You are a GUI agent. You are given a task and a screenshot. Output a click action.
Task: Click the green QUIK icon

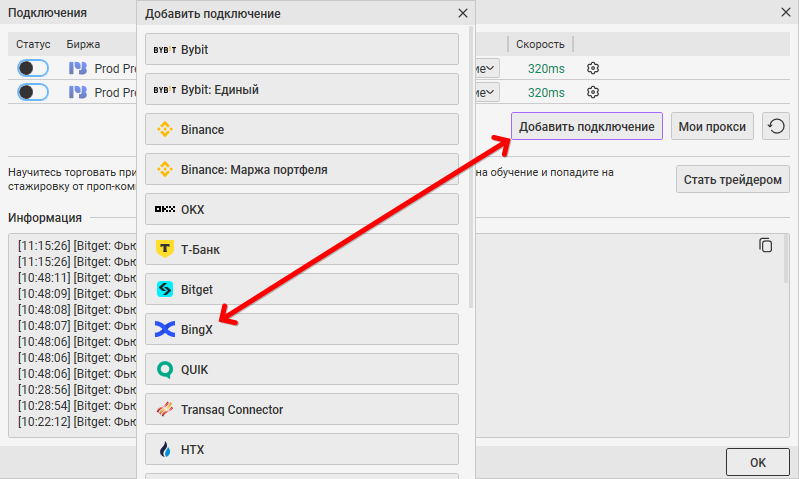pos(165,370)
